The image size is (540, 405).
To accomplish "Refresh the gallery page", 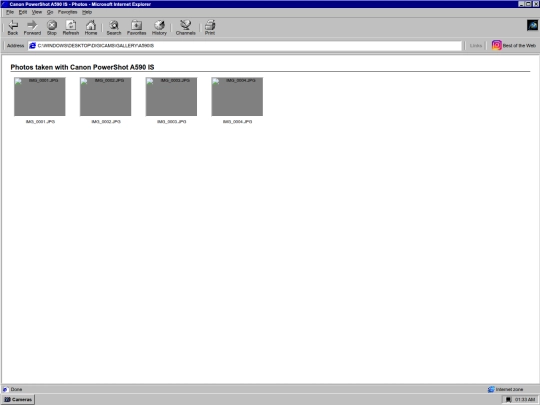I will click(71, 28).
